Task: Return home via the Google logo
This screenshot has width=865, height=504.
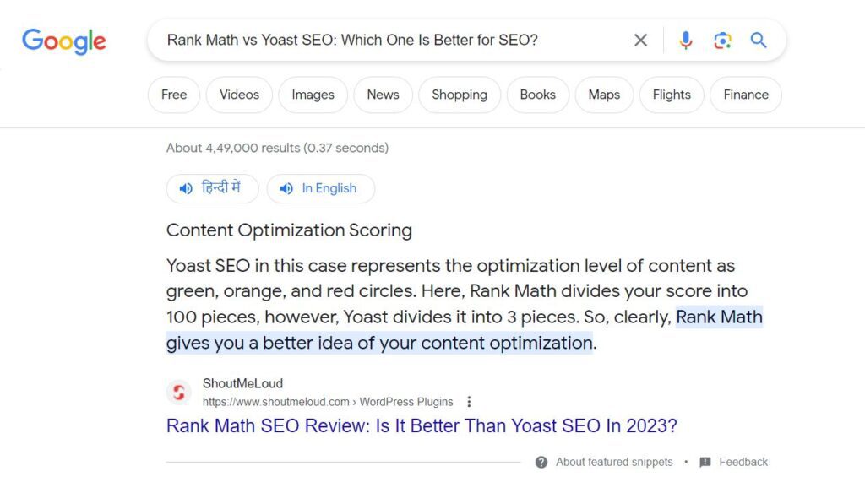Action: pos(63,41)
